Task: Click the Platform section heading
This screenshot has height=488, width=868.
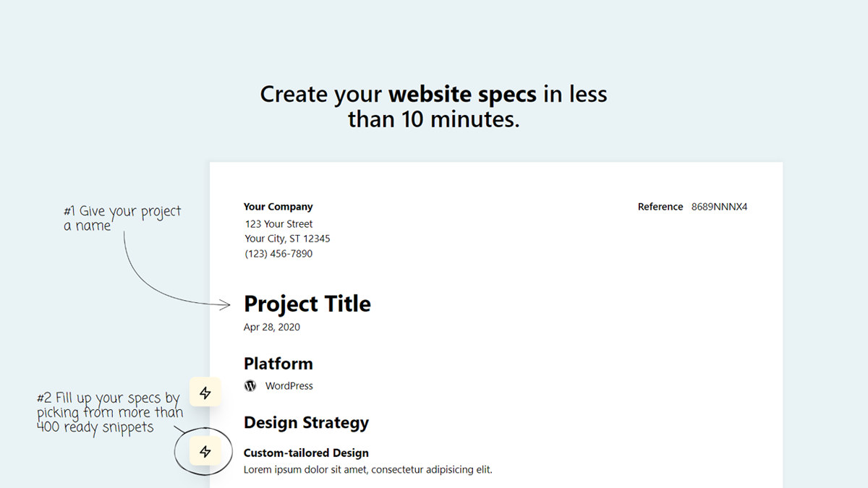Action: 278,364
